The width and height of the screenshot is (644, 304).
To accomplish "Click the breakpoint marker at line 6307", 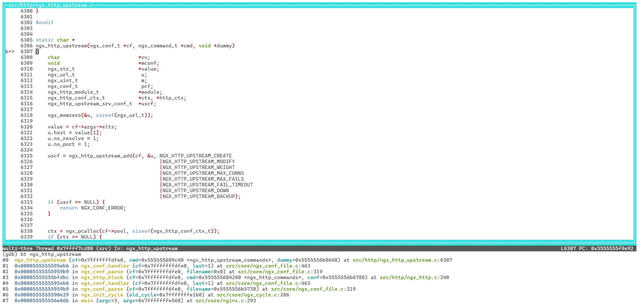I will point(10,51).
